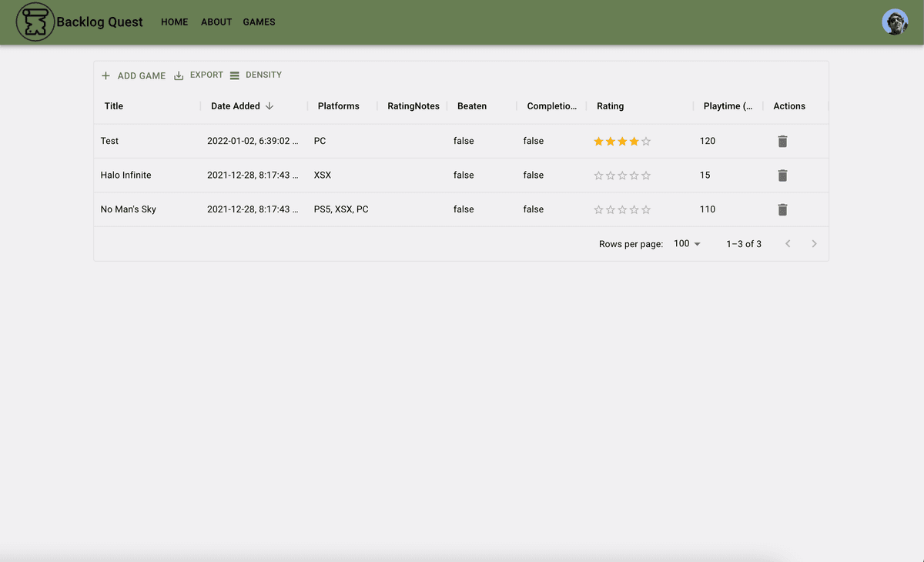
Task: Click the Date Added sort arrow
Action: (x=269, y=106)
